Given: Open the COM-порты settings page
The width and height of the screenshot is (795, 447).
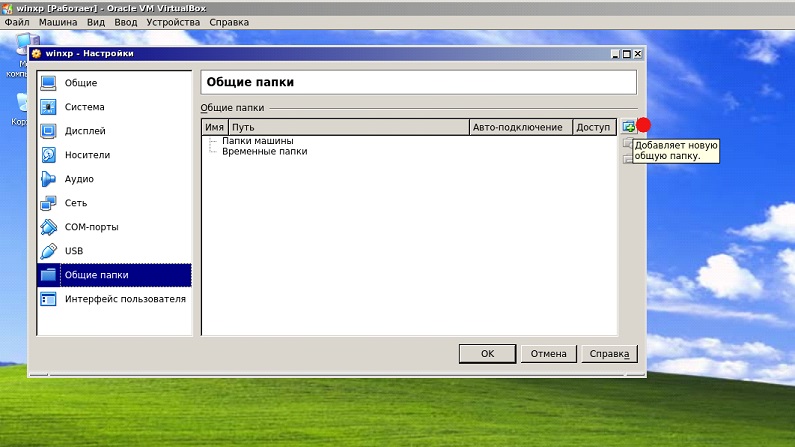Looking at the screenshot, I should tap(92, 227).
